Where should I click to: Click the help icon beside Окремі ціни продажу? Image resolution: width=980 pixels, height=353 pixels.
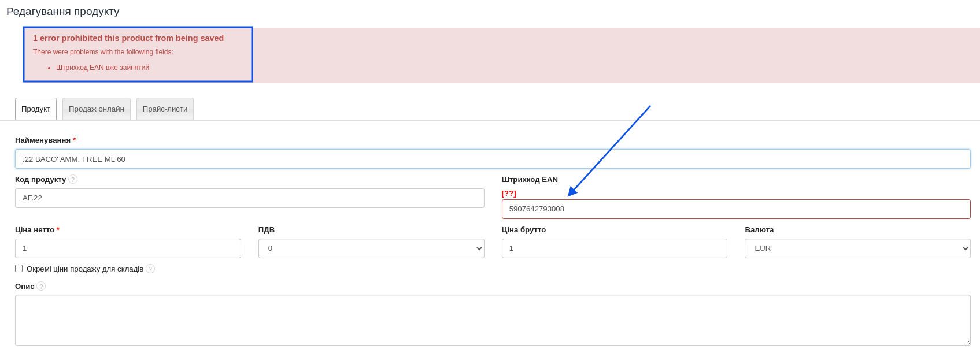[150, 269]
